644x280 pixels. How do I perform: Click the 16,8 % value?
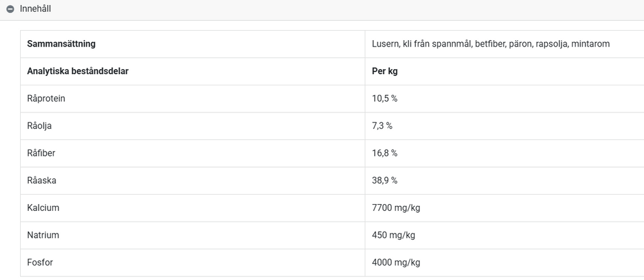coord(384,153)
